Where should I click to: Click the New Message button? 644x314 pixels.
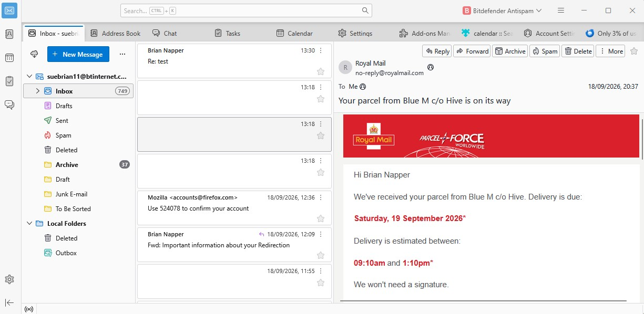tap(78, 54)
